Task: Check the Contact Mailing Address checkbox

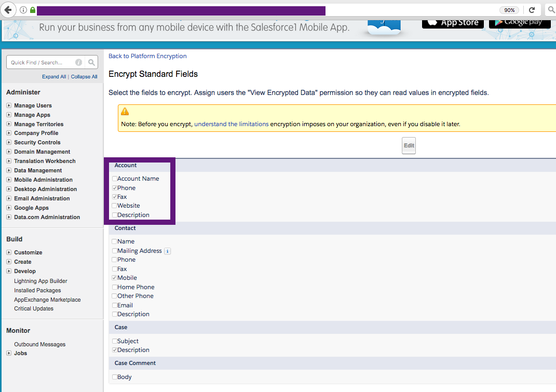Action: [x=115, y=251]
